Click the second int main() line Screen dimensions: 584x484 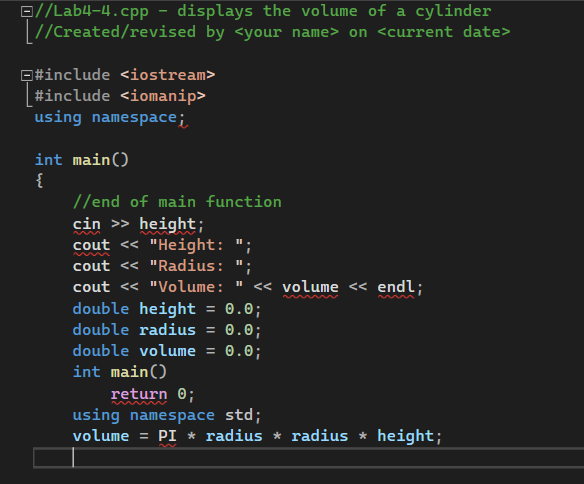[x=120, y=372]
